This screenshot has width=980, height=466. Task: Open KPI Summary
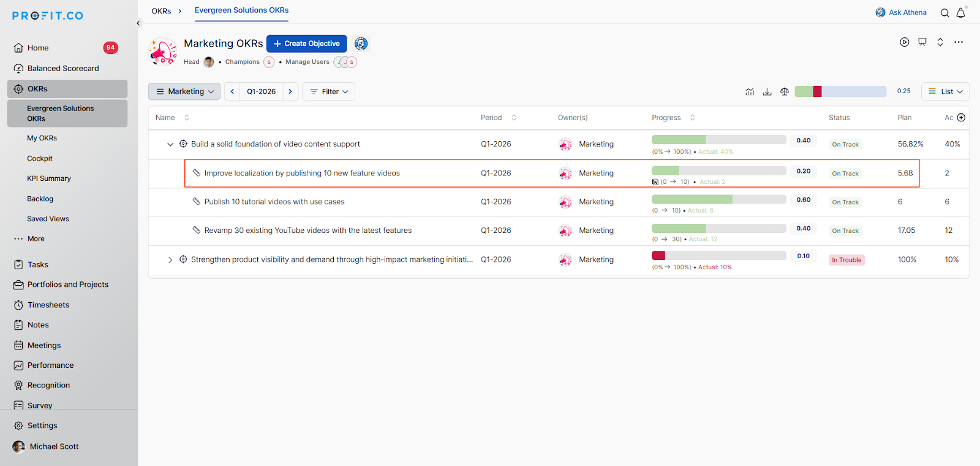(x=49, y=178)
